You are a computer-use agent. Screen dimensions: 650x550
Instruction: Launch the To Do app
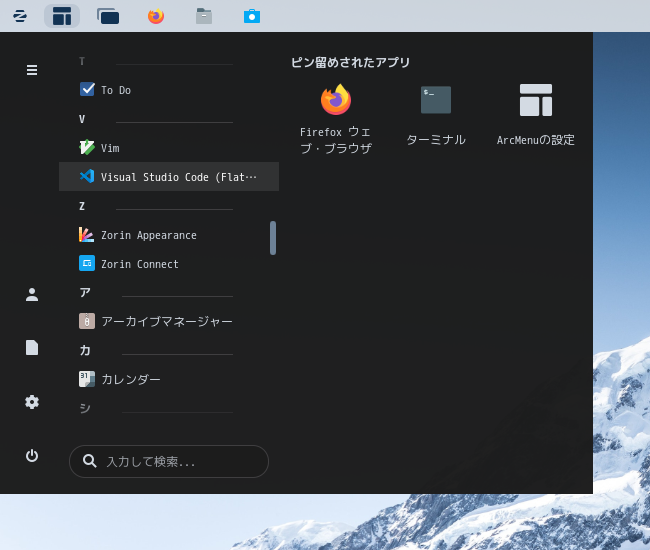pos(169,90)
